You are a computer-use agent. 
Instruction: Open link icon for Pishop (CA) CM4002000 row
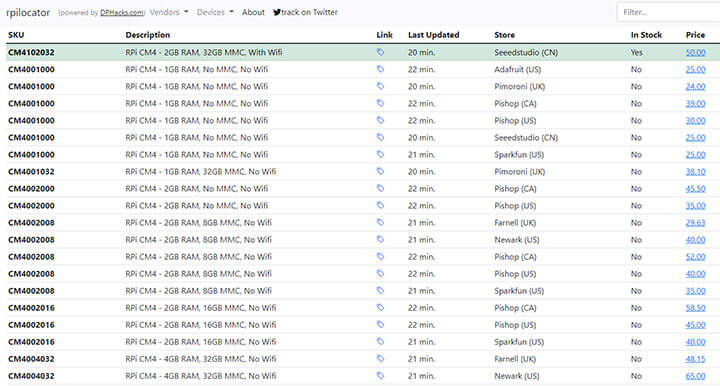pos(380,188)
